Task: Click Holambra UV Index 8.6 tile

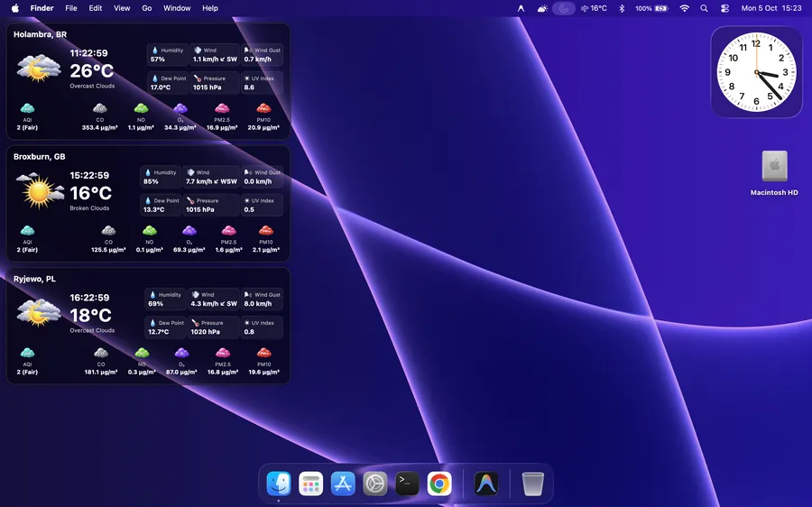Action: point(262,83)
